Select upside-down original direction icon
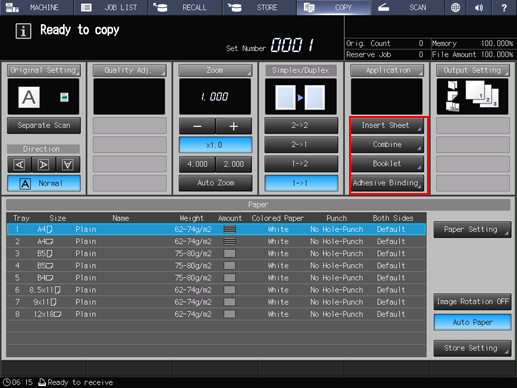 68,165
